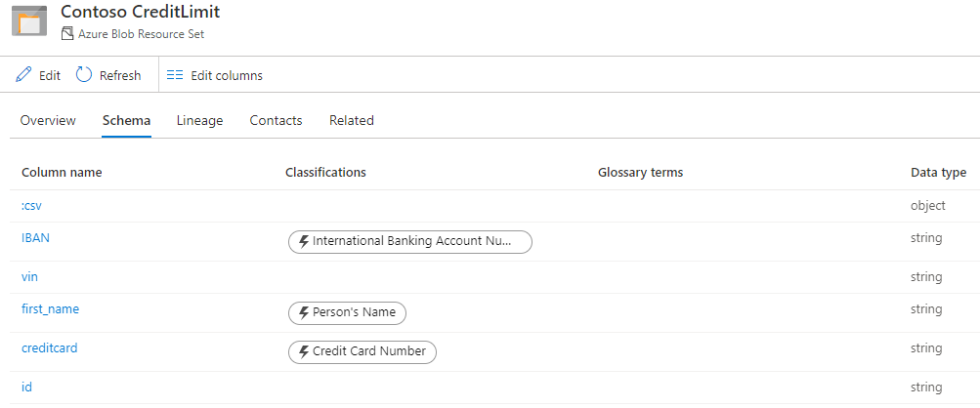Click the Refresh circular arrow icon
Viewport: 980px width, 408px height.
(x=85, y=75)
